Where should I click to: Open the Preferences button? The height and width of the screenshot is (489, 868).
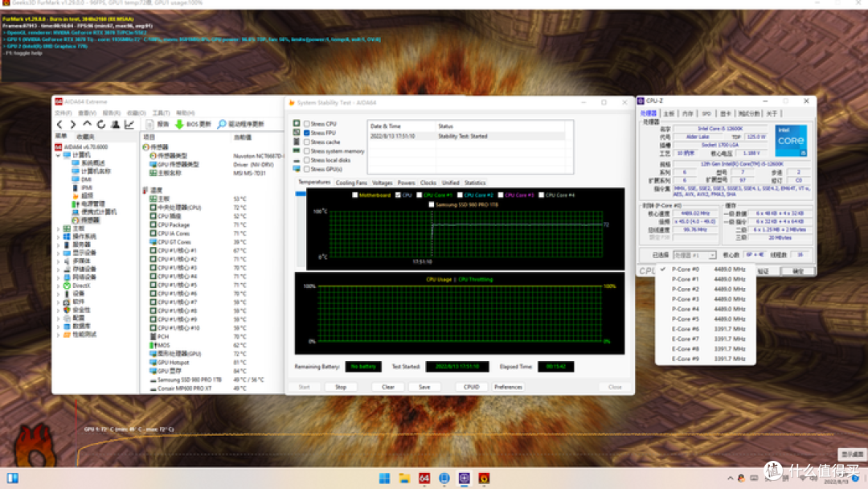click(x=508, y=387)
